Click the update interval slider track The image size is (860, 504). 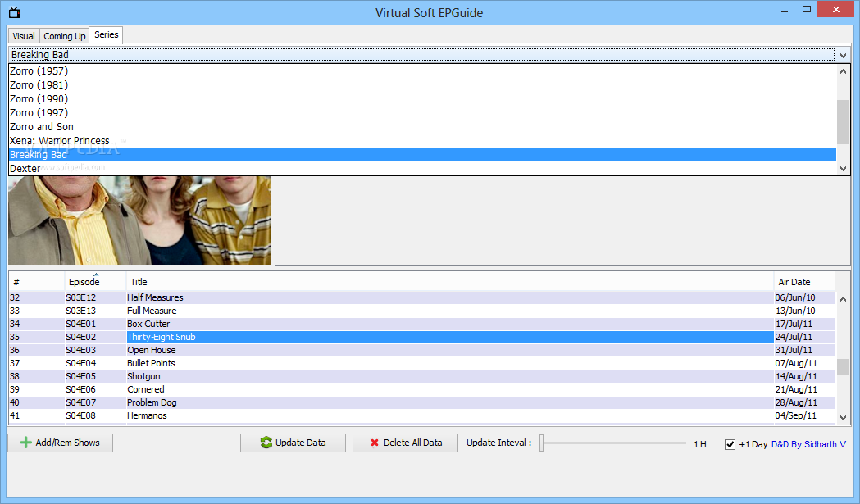tap(614, 443)
